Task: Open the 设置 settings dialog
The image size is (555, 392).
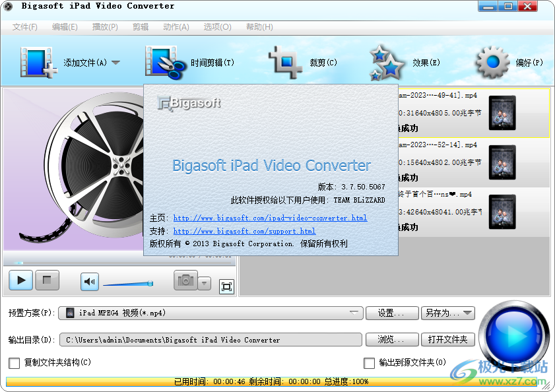Action: tap(391, 313)
